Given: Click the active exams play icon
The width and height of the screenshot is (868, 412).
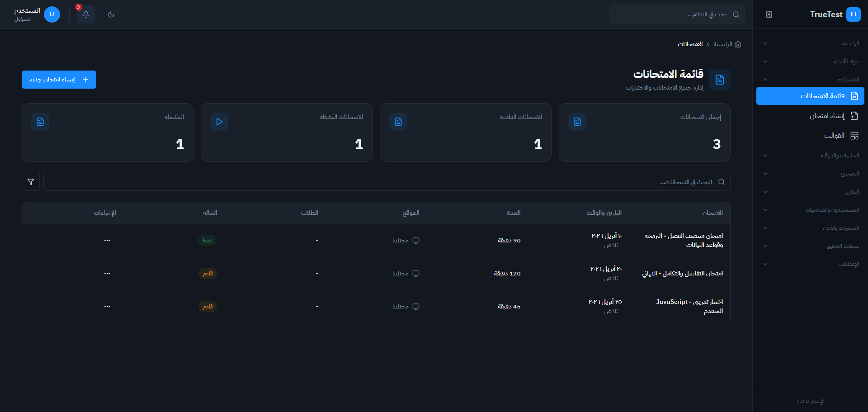Looking at the screenshot, I should pyautogui.click(x=219, y=122).
